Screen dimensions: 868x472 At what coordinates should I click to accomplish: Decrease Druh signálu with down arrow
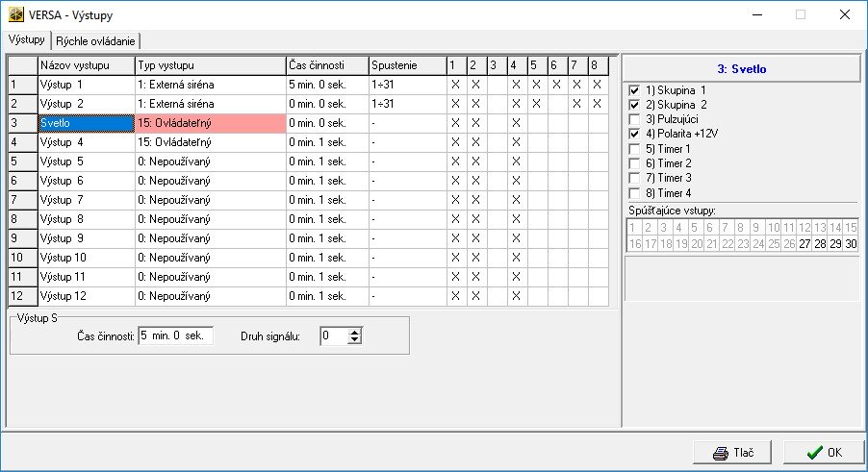(355, 340)
